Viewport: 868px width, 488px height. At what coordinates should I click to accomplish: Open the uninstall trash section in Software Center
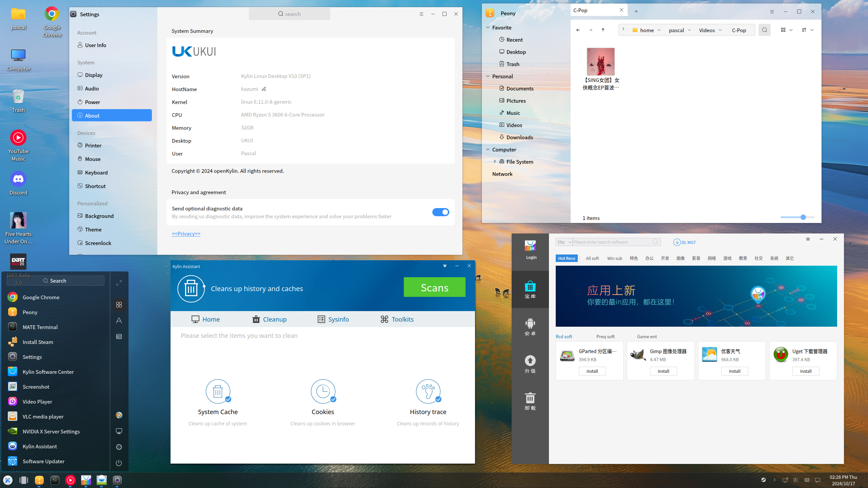point(530,401)
